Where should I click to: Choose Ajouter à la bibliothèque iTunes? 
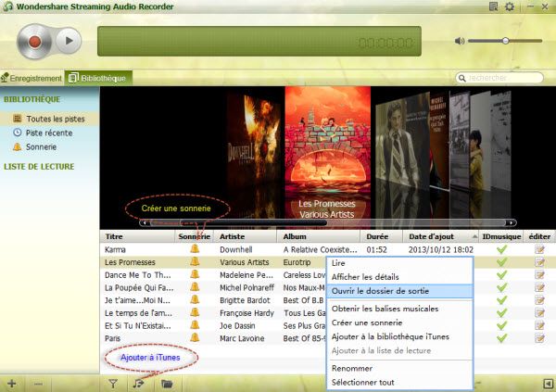[399, 336]
